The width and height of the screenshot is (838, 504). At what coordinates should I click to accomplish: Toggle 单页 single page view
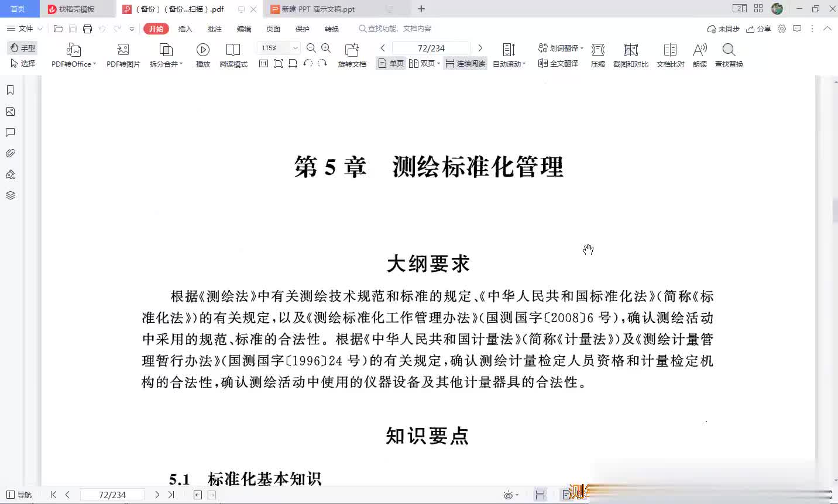pyautogui.click(x=391, y=64)
